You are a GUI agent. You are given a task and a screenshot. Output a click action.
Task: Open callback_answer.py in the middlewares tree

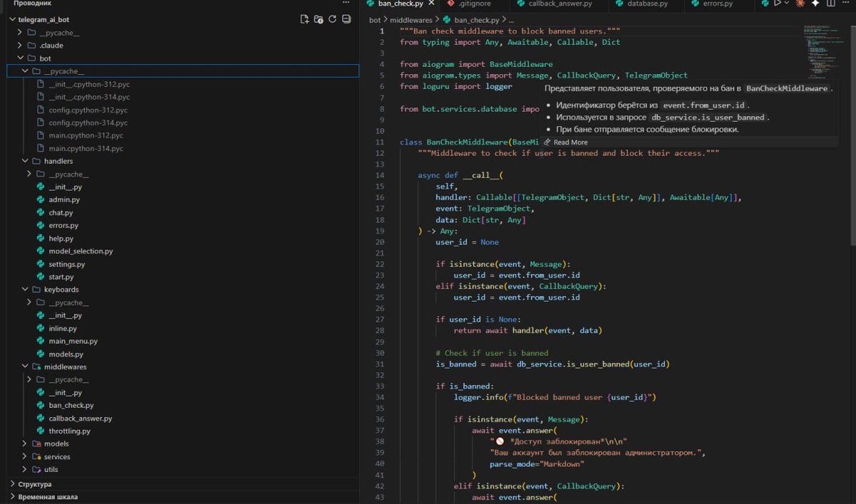coord(80,418)
